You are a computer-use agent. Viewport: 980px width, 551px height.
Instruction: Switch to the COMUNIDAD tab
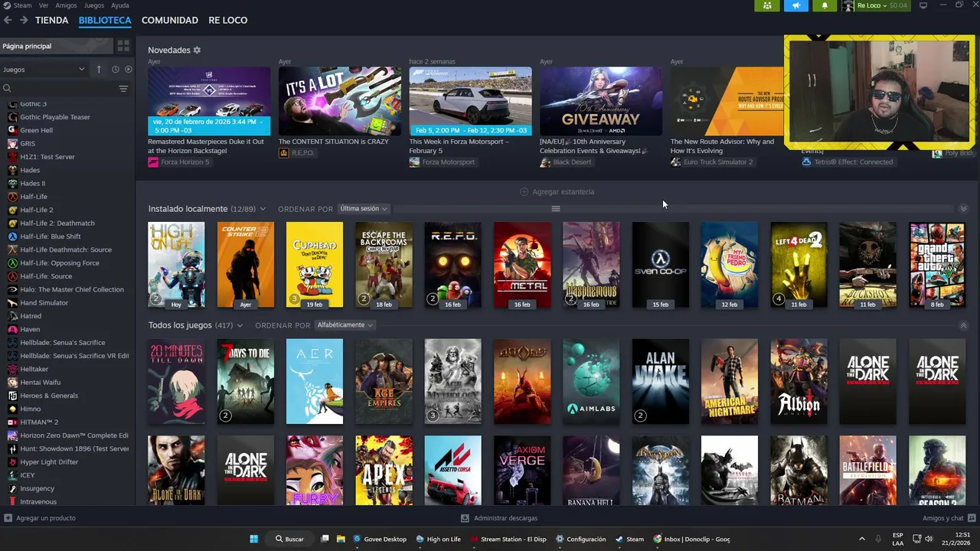coord(170,20)
